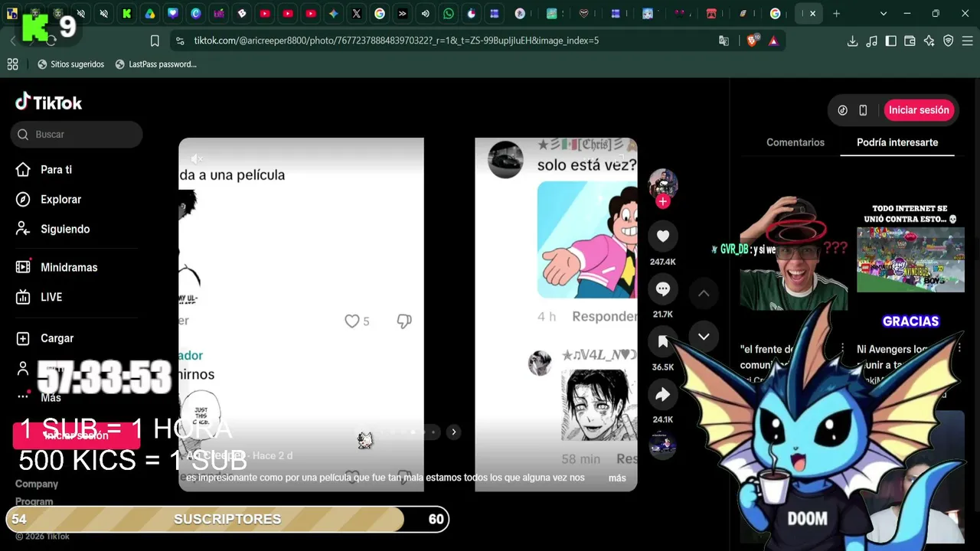The height and width of the screenshot is (551, 980).
Task: Translate this page using the address bar icon
Action: click(x=724, y=41)
